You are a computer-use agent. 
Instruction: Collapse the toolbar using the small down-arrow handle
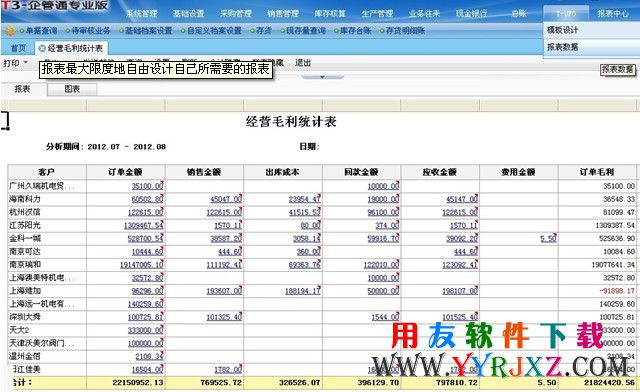(322, 77)
